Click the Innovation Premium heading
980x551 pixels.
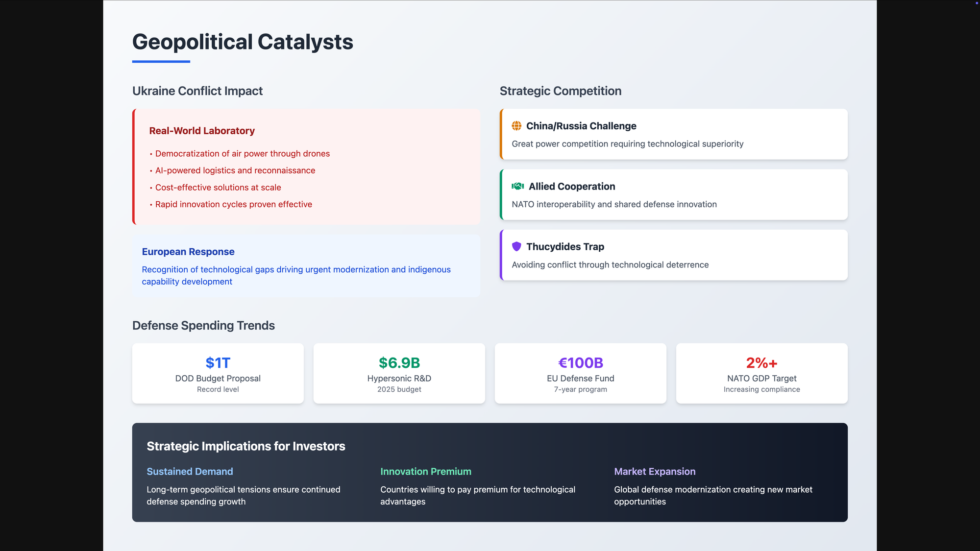click(425, 472)
